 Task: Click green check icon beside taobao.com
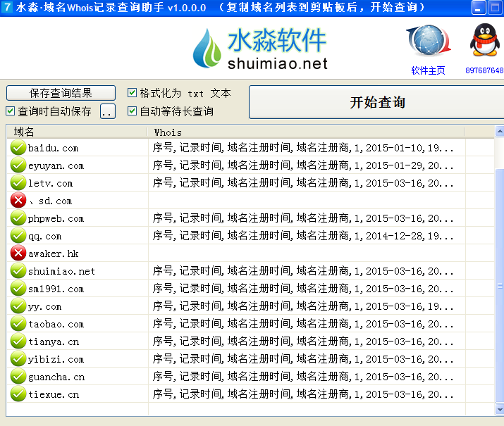18,324
